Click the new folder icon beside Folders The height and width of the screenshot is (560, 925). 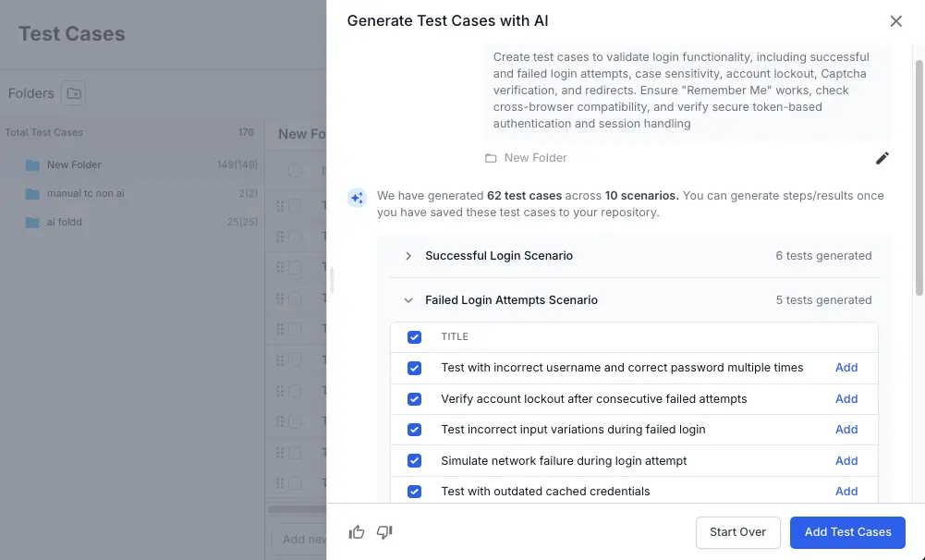pyautogui.click(x=73, y=93)
